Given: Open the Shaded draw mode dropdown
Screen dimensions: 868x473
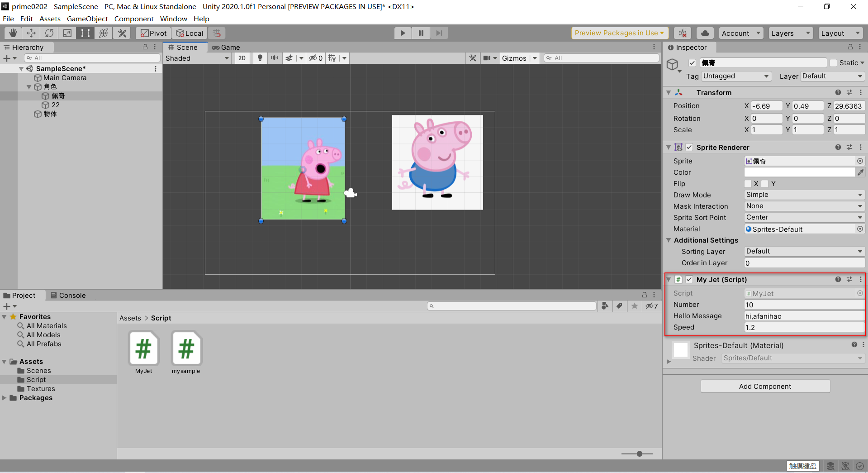Looking at the screenshot, I should [x=198, y=58].
